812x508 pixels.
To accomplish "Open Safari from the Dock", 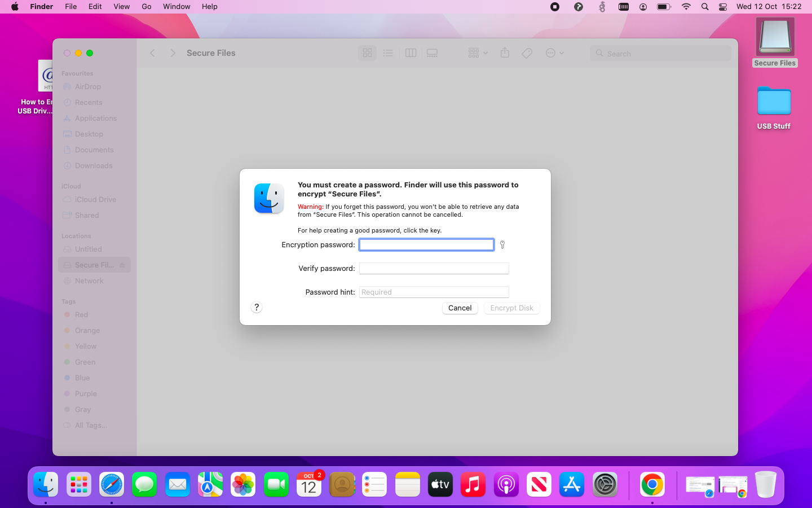I will pyautogui.click(x=112, y=485).
